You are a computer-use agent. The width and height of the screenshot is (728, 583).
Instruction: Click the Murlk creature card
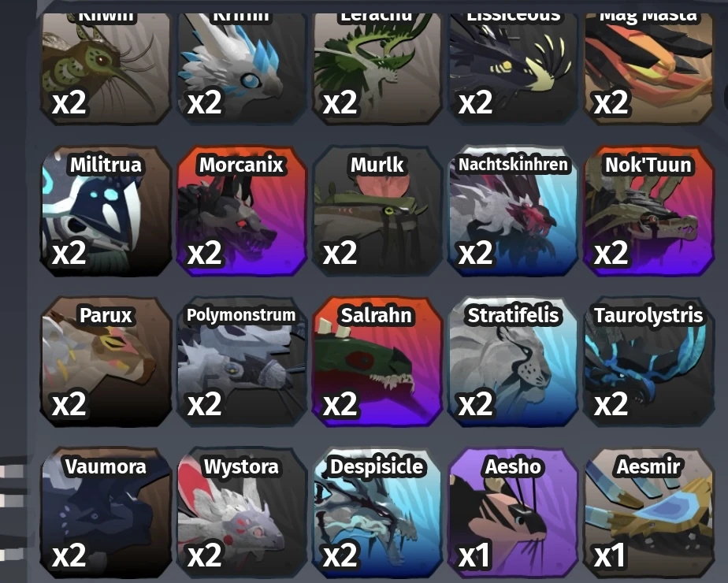pyautogui.click(x=377, y=211)
